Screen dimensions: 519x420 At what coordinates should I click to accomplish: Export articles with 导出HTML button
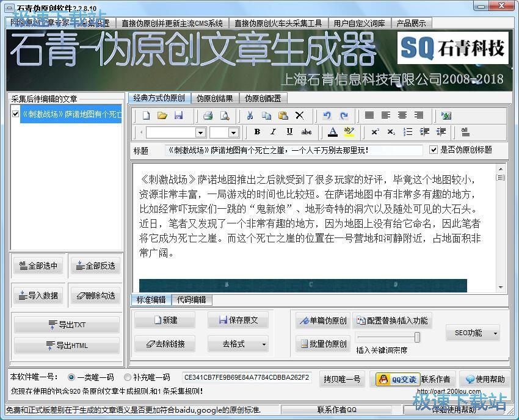click(67, 346)
